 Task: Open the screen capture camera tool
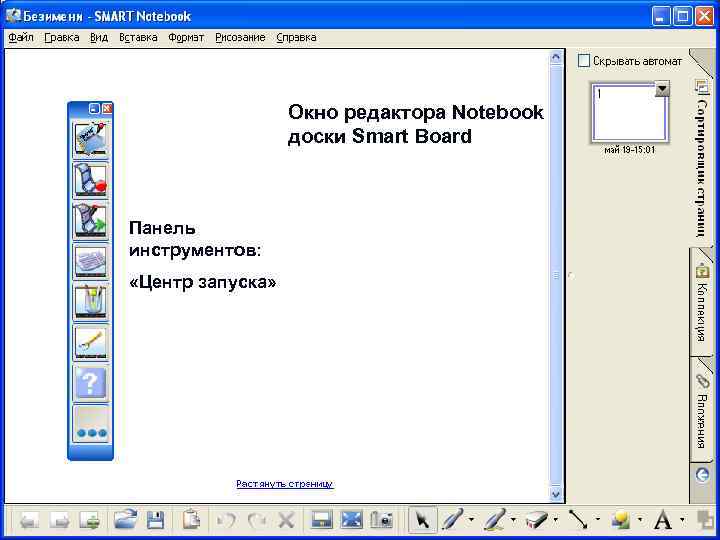382,520
